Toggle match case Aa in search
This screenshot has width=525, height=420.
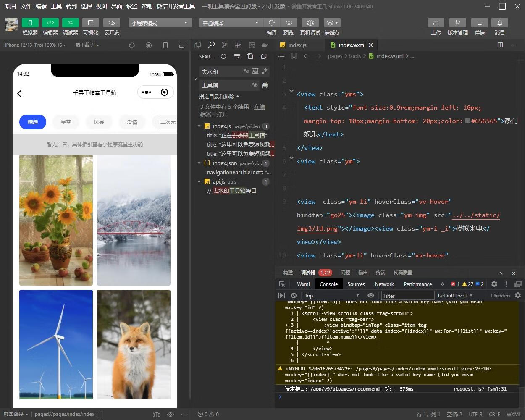pyautogui.click(x=246, y=71)
